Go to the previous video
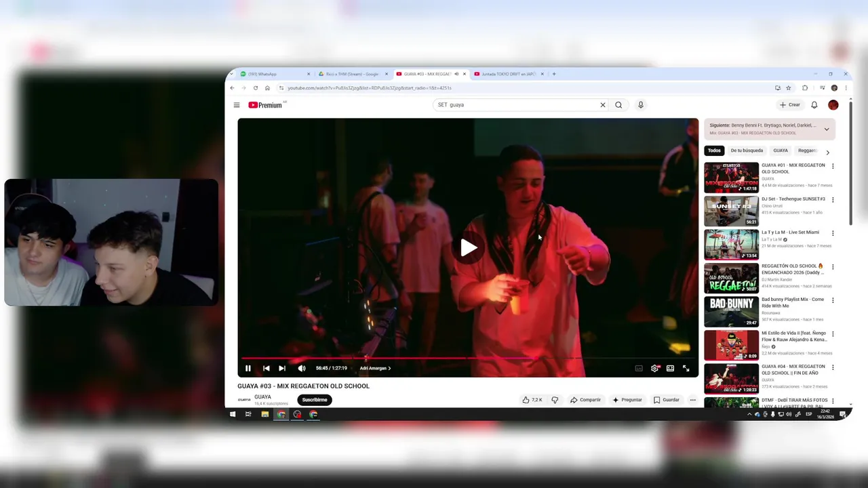Viewport: 868px width, 488px height. coord(266,368)
